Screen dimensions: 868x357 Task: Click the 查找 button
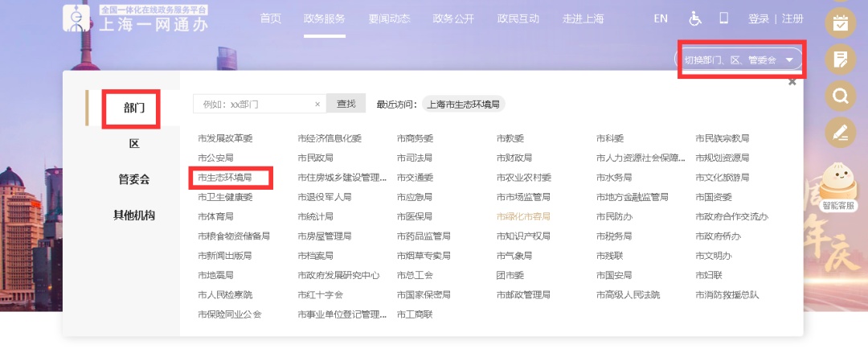coord(346,104)
